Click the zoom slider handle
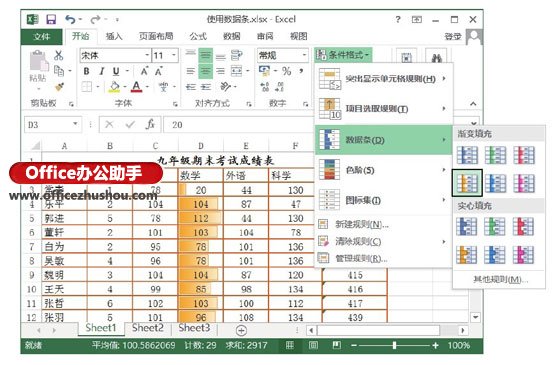This screenshot has height=365, width=560. pyautogui.click(x=394, y=345)
